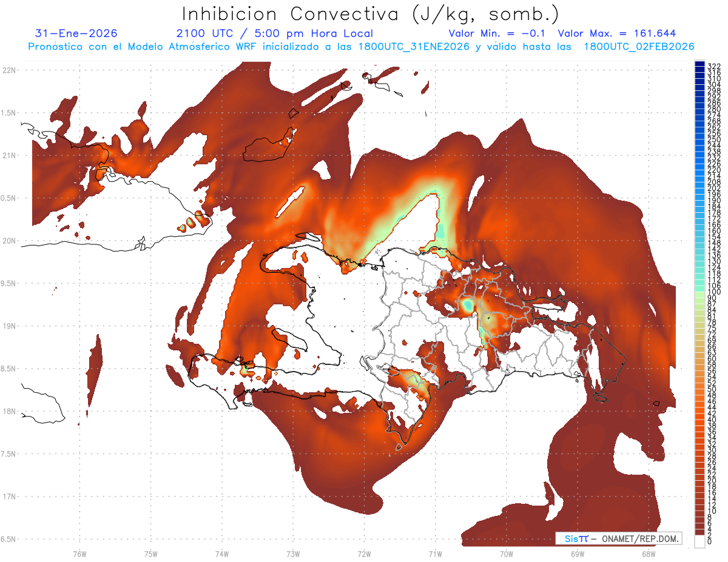The height and width of the screenshot is (562, 728).
Task: Click the "22N" latitude label
Action: click(10, 70)
